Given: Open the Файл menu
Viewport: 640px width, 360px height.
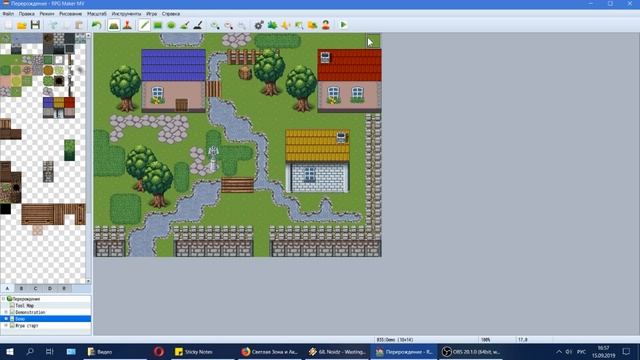Looking at the screenshot, I should tap(8, 13).
